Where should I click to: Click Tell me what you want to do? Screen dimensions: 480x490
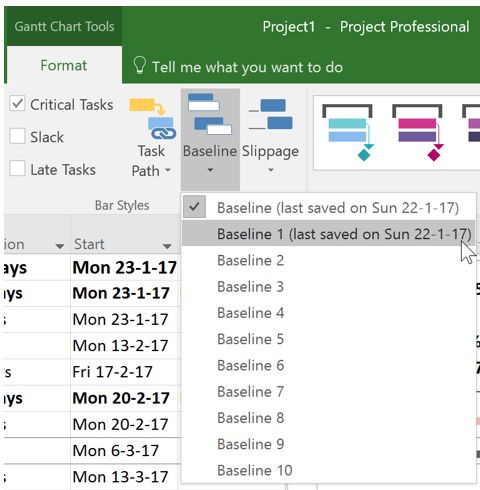[247, 67]
